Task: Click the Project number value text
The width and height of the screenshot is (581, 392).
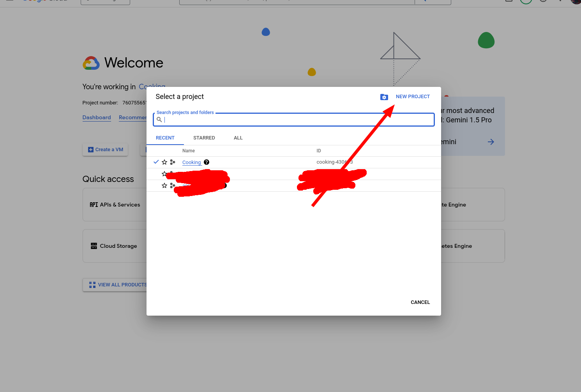Action: pos(134,103)
